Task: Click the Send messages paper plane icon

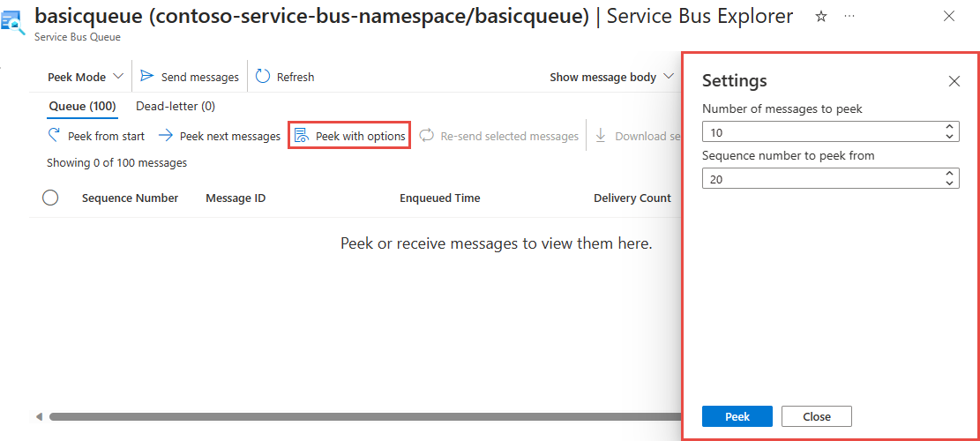Action: [147, 77]
